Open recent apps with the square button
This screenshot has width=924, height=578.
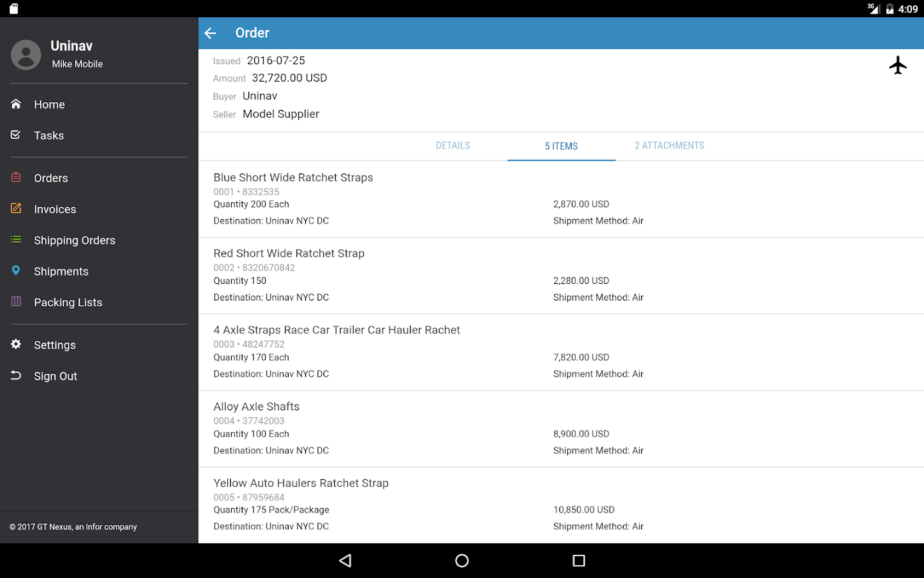point(578,560)
